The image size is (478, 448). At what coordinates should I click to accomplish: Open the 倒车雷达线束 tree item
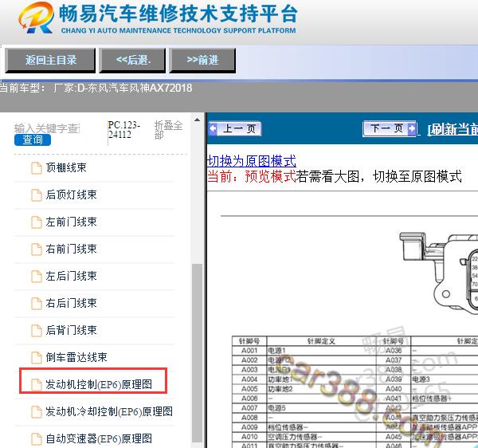click(x=76, y=357)
